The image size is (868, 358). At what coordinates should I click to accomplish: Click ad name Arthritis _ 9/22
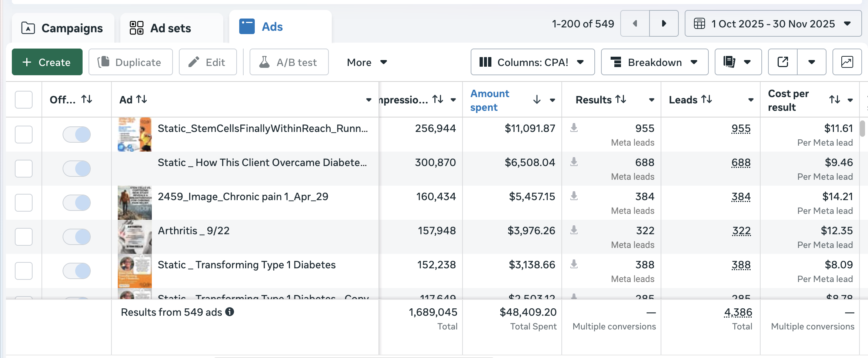194,231
